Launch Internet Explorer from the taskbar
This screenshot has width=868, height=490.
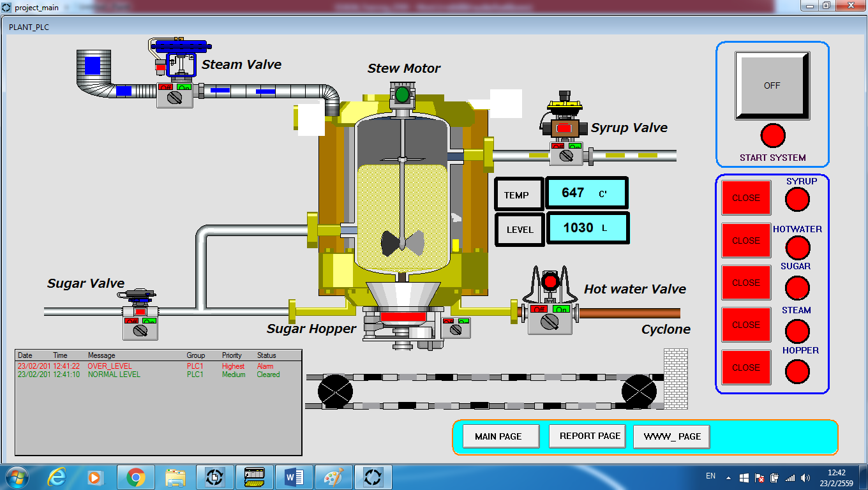57,477
